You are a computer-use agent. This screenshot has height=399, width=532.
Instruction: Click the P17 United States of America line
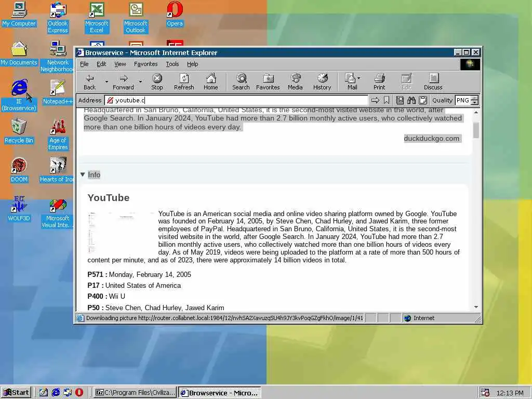coord(134,285)
